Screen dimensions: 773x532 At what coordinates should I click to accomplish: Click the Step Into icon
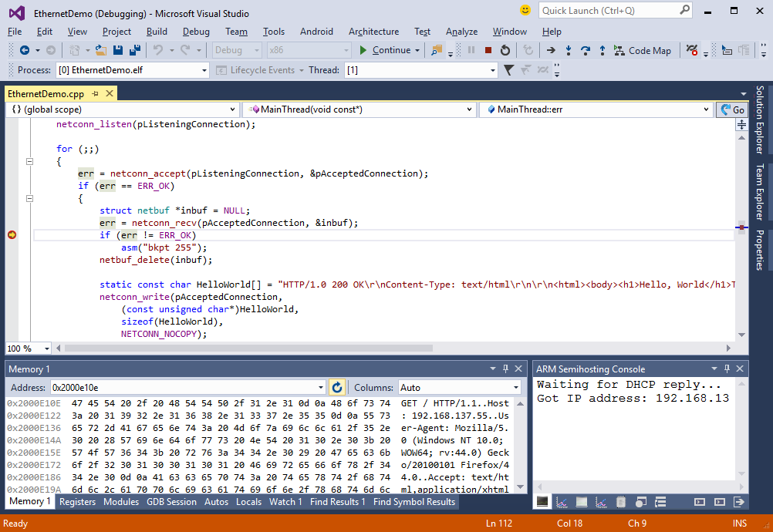pyautogui.click(x=569, y=50)
